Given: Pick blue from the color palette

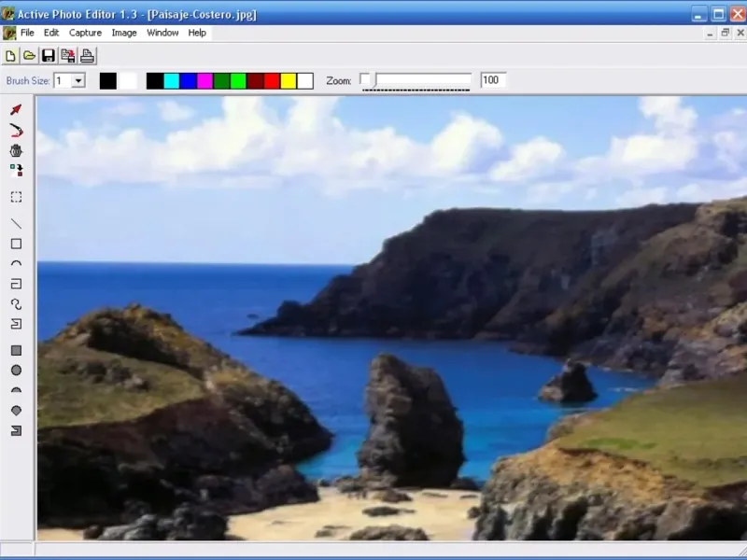Looking at the screenshot, I should coord(189,81).
